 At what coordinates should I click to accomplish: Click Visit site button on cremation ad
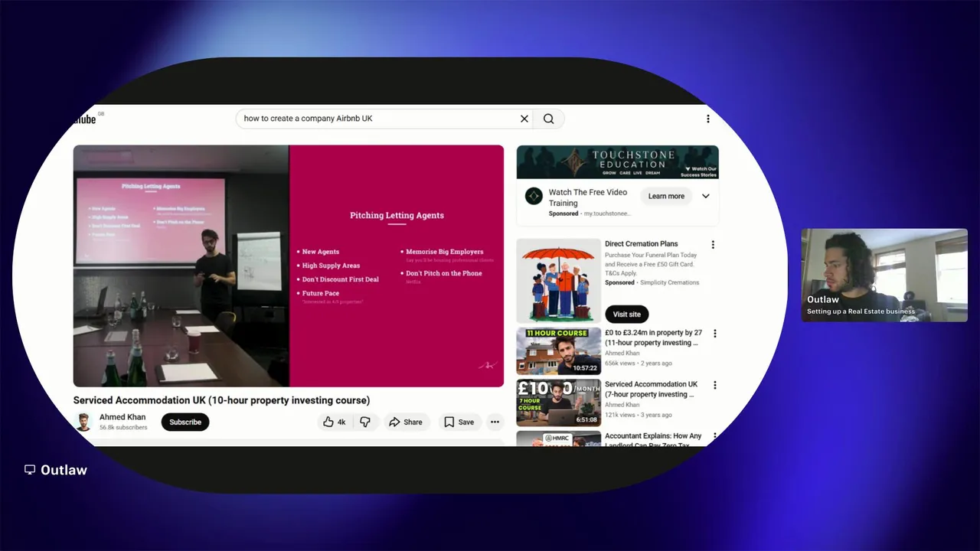click(x=626, y=314)
